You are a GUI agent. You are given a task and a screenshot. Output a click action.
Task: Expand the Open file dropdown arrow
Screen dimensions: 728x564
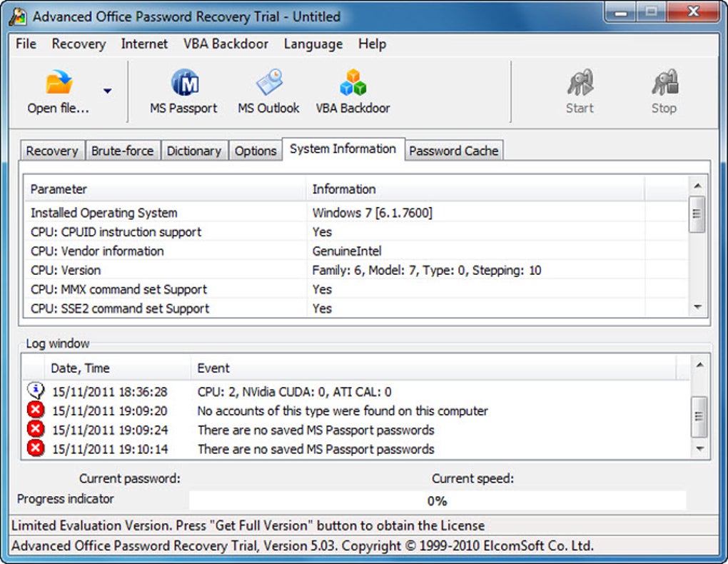pos(107,91)
